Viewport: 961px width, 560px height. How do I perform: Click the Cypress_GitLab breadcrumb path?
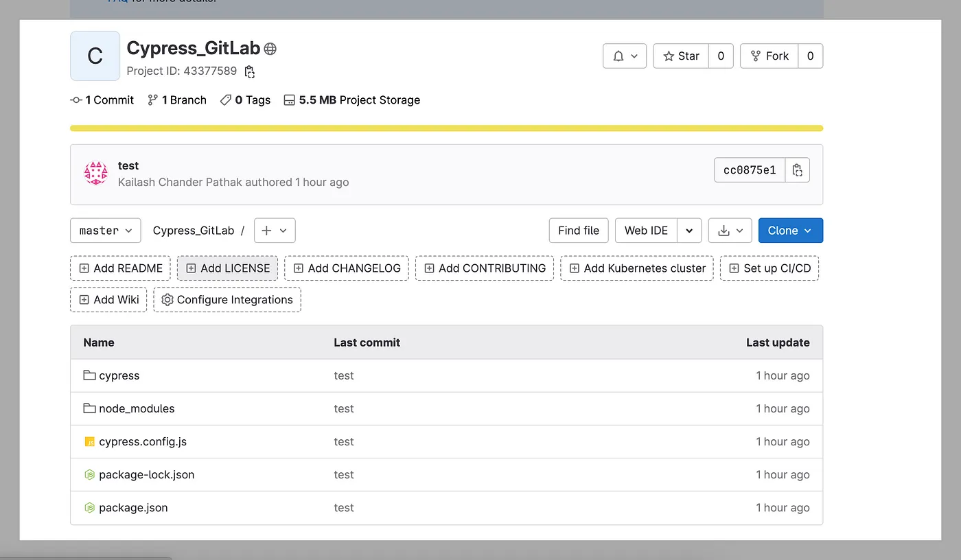tap(194, 231)
